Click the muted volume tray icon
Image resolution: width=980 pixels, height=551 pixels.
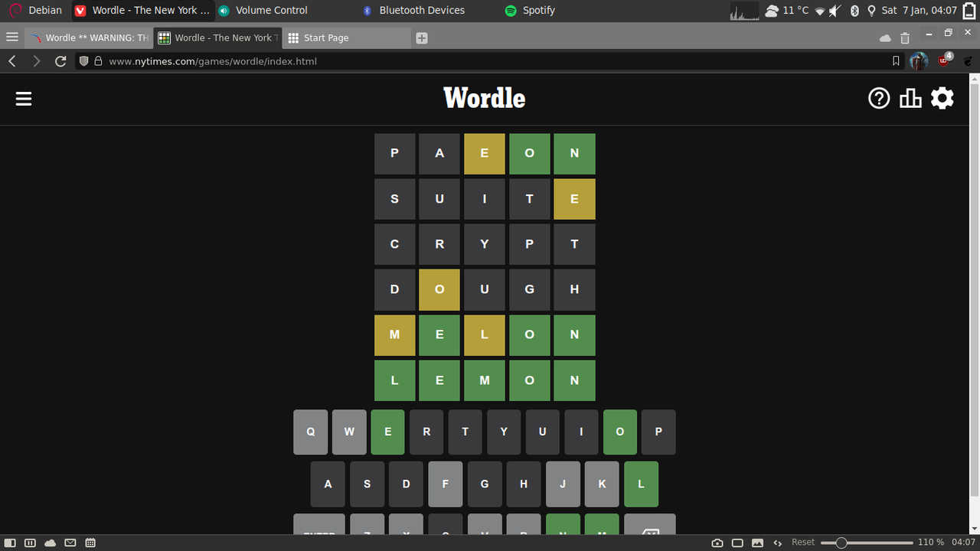[835, 11]
